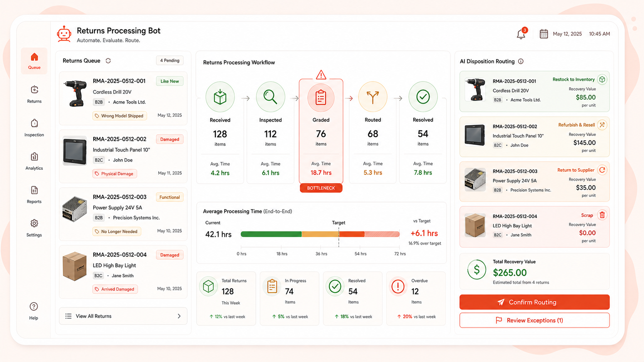This screenshot has height=362, width=644.
Task: Open queue thumbnail of Industrial Touch Panel
Action: (75, 151)
